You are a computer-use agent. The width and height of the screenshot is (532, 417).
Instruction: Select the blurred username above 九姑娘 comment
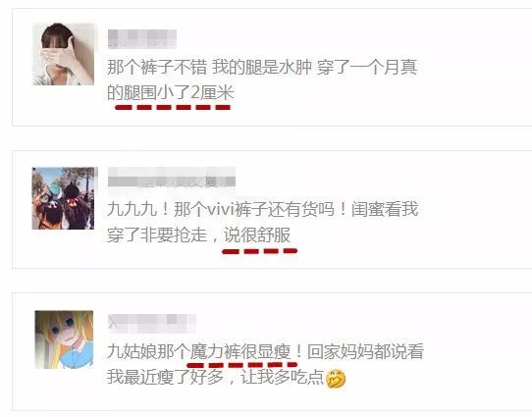[x=152, y=323]
